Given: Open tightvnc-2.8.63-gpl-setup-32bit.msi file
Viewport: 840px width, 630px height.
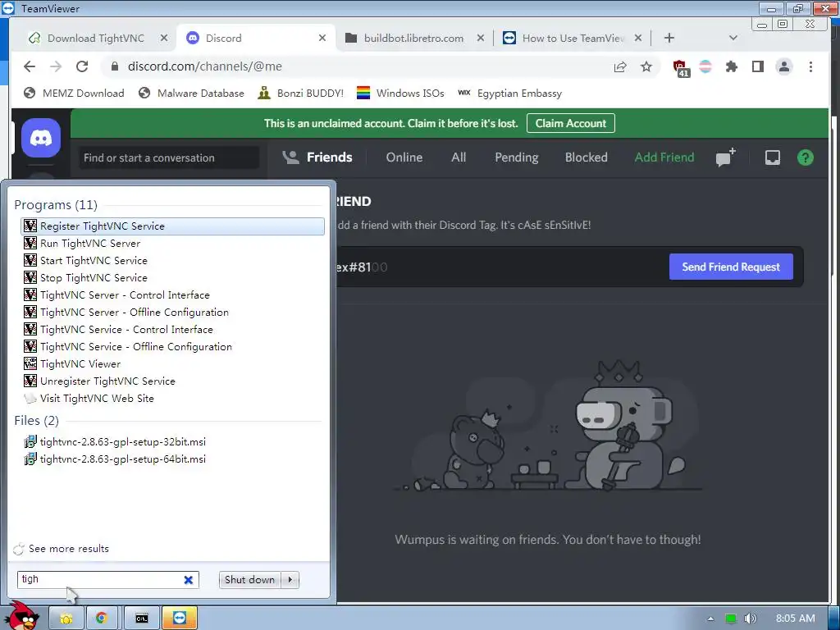Looking at the screenshot, I should click(x=172, y=442).
